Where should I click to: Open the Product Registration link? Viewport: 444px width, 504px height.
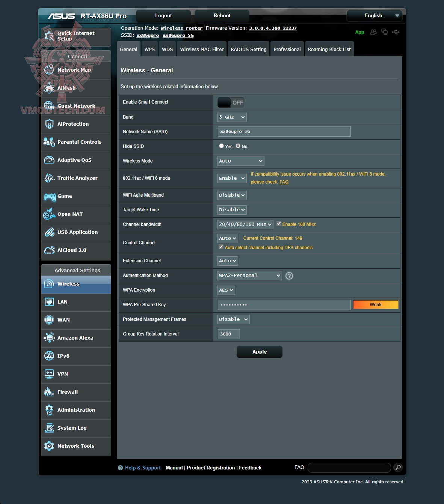coord(211,468)
